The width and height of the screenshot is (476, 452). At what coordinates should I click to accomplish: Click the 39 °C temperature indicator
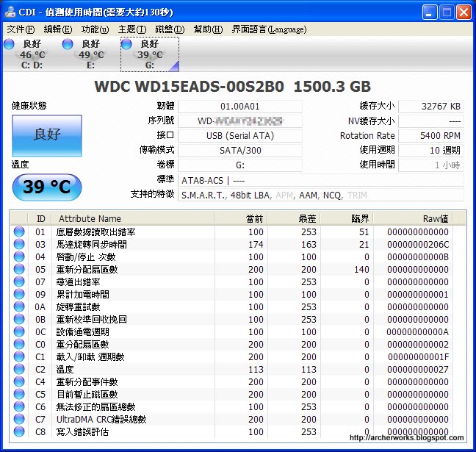pyautogui.click(x=47, y=187)
